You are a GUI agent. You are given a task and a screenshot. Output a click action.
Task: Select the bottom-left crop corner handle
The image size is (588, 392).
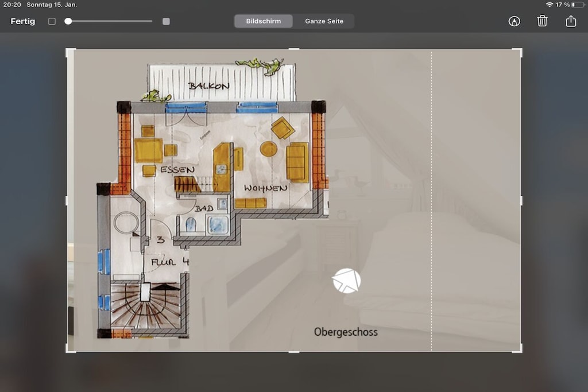[x=69, y=348]
